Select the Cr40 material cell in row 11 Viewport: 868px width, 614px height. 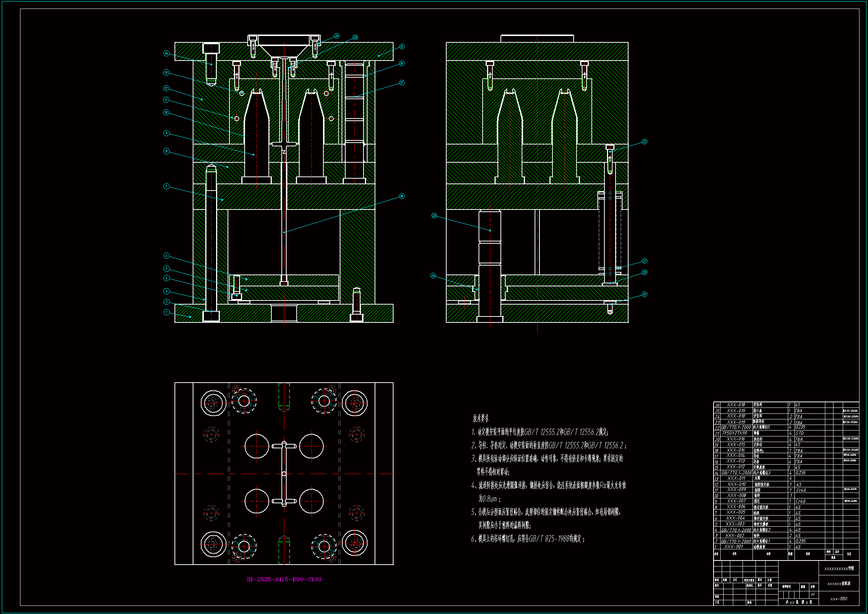(x=801, y=490)
